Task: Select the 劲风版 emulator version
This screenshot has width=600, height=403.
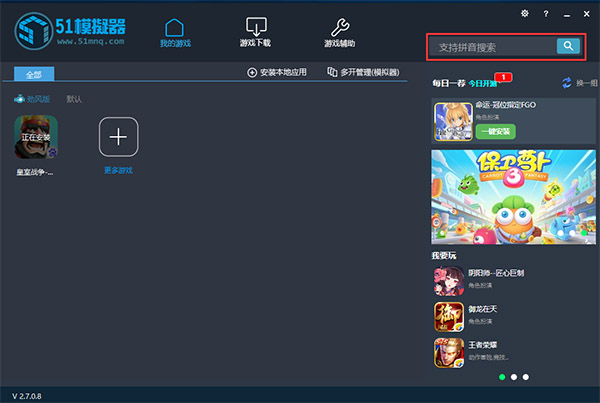Action: [32, 99]
